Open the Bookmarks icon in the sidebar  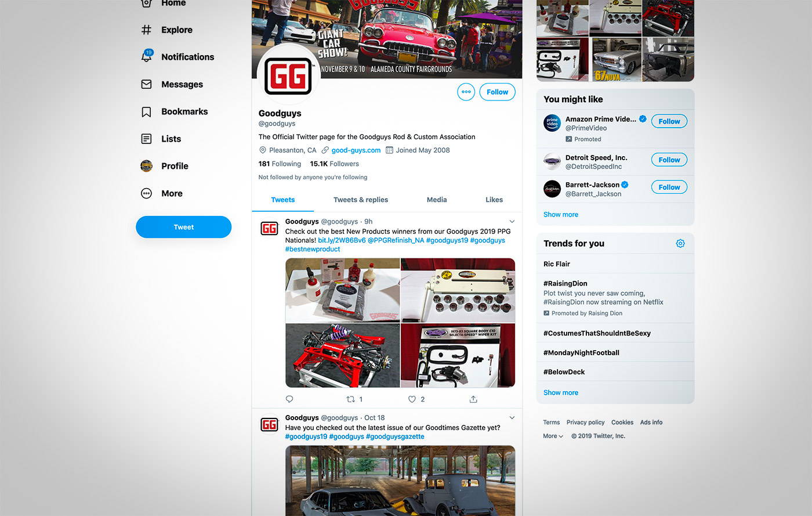coord(146,111)
